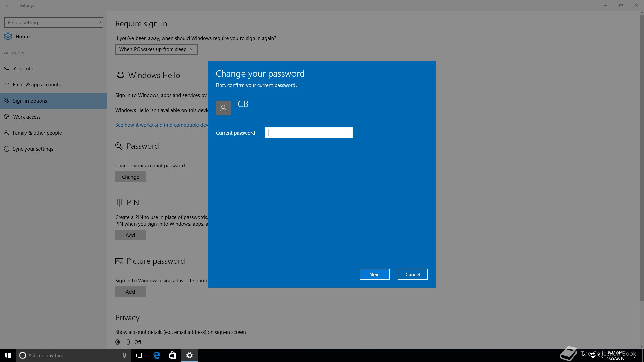
Task: Open Email & app accounts page
Action: pos(54,84)
